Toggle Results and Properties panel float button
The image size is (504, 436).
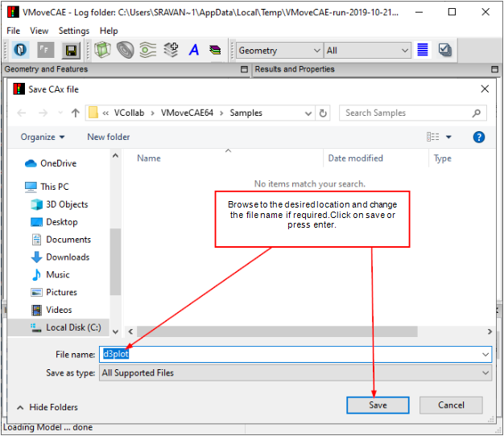pos(494,69)
